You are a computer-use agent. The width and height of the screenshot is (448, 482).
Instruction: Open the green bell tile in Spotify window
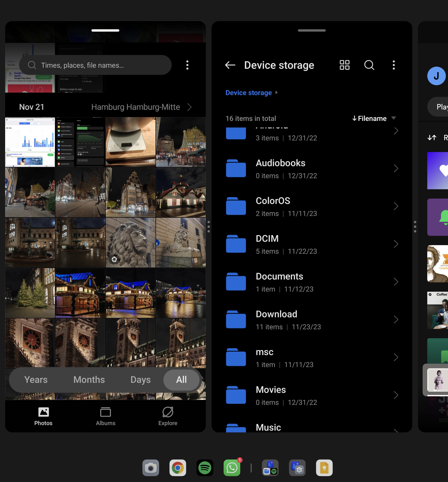click(438, 217)
